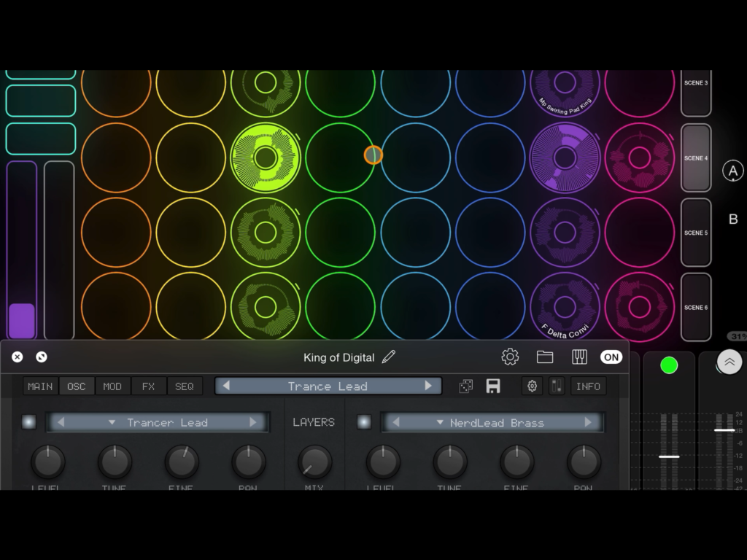
Task: Click the double-chevron collapse button
Action: (729, 362)
